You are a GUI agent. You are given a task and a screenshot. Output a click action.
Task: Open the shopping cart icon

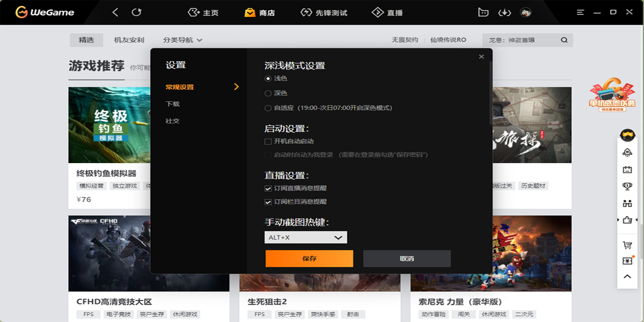(627, 245)
